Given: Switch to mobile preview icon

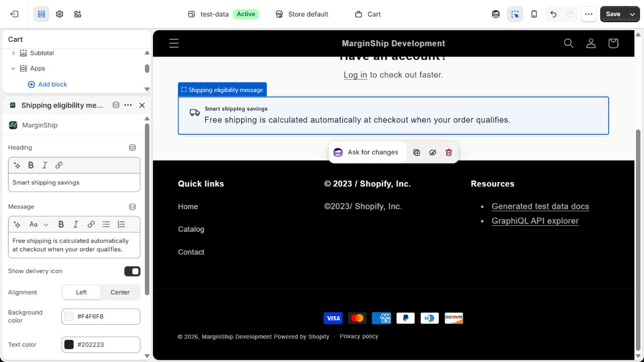Looking at the screenshot, I should [534, 14].
